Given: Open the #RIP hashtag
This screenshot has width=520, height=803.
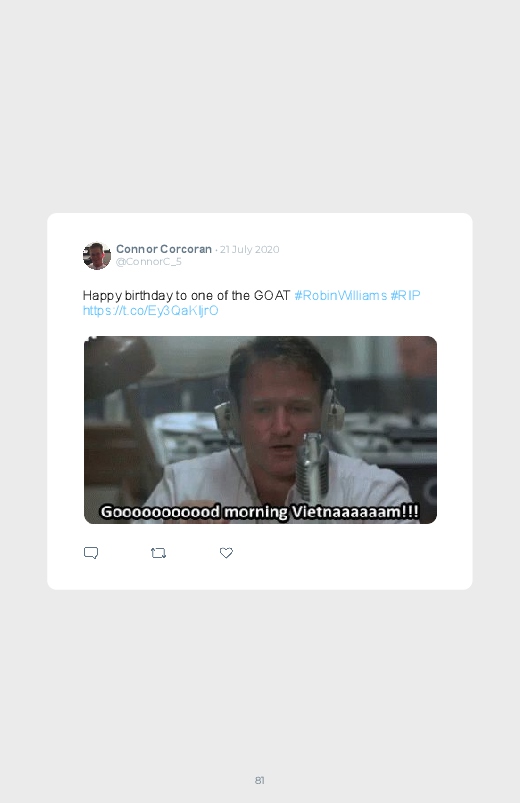Looking at the screenshot, I should coord(405,295).
